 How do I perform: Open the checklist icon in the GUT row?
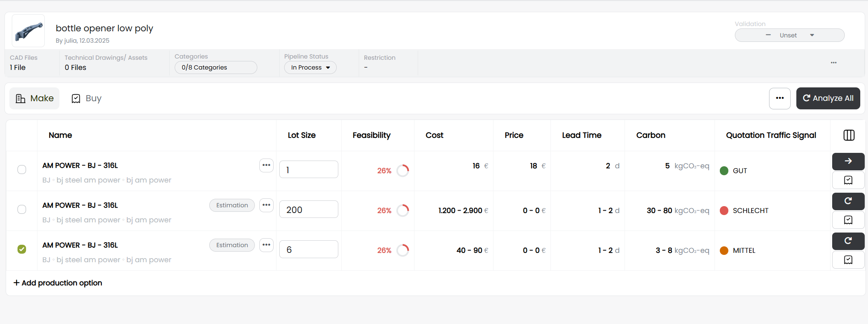pos(848,180)
